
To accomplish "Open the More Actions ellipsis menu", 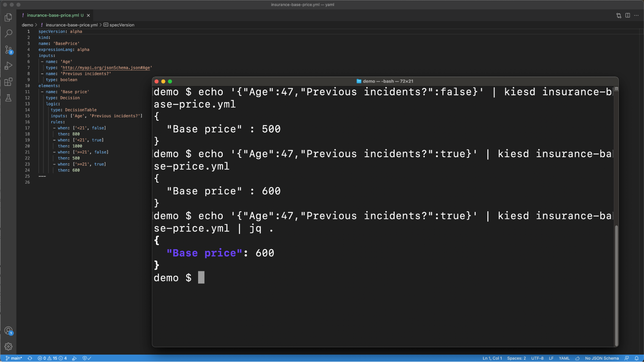I will [x=636, y=15].
